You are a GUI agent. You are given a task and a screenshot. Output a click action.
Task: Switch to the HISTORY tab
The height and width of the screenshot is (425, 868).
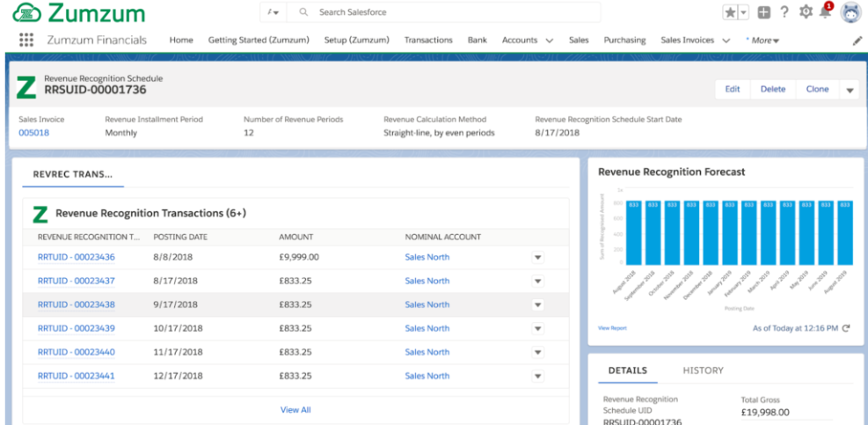pyautogui.click(x=703, y=370)
